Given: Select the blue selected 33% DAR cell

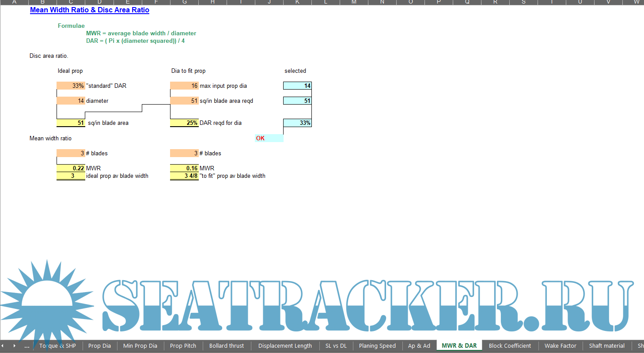Looking at the screenshot, I should click(x=297, y=123).
